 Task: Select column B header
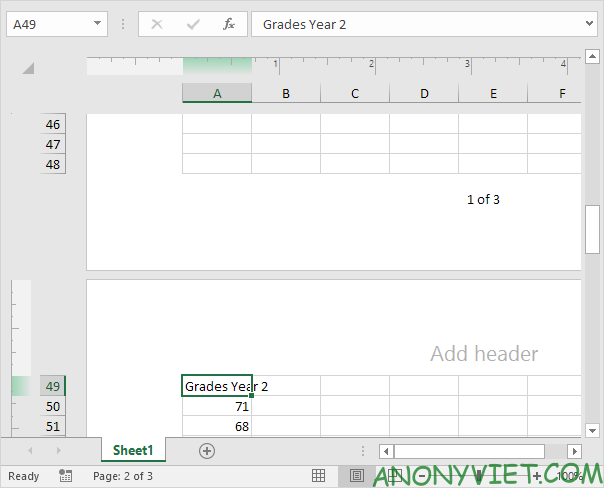coord(286,94)
